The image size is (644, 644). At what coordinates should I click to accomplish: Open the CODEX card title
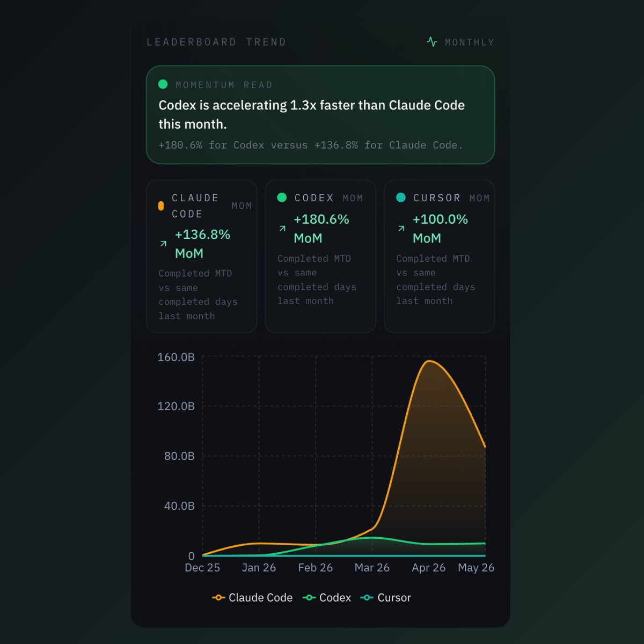(x=314, y=198)
